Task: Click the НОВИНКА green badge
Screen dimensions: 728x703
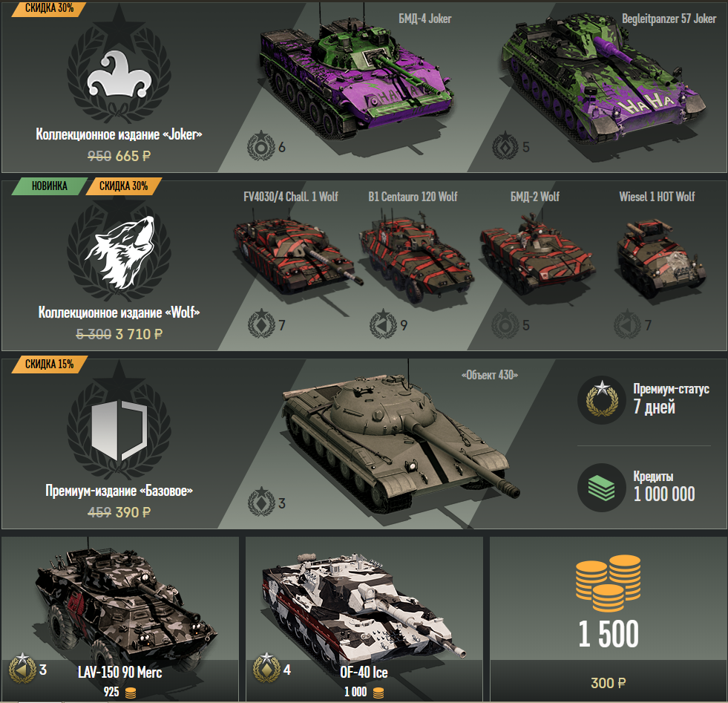Action: (x=50, y=186)
